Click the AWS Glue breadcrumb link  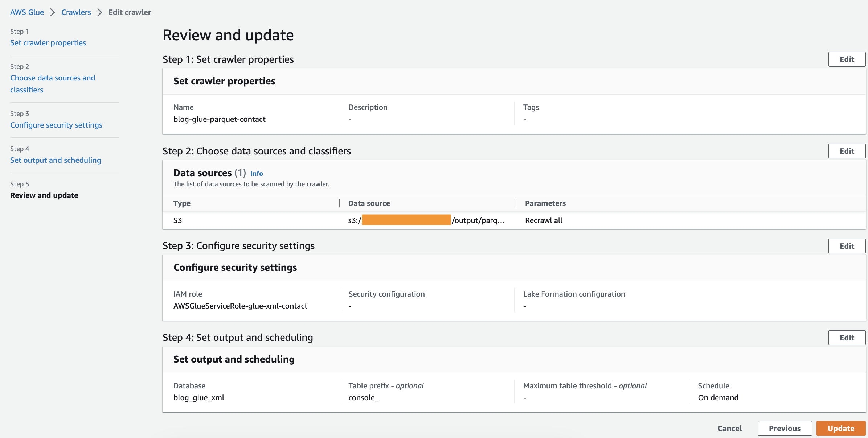click(27, 12)
